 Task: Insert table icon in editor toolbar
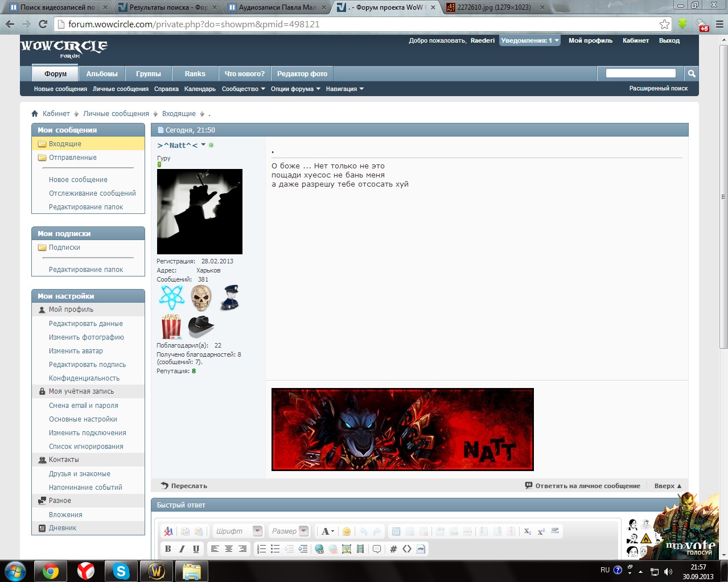(x=396, y=531)
